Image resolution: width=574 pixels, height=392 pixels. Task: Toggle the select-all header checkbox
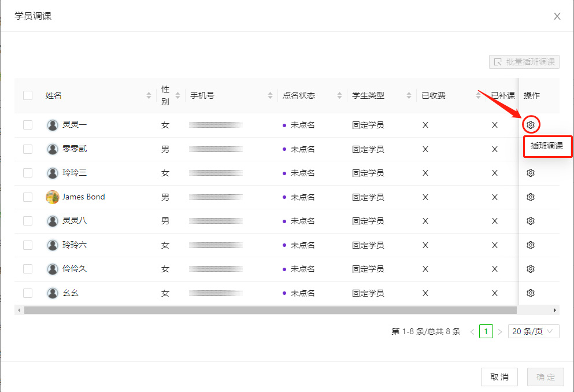click(28, 95)
